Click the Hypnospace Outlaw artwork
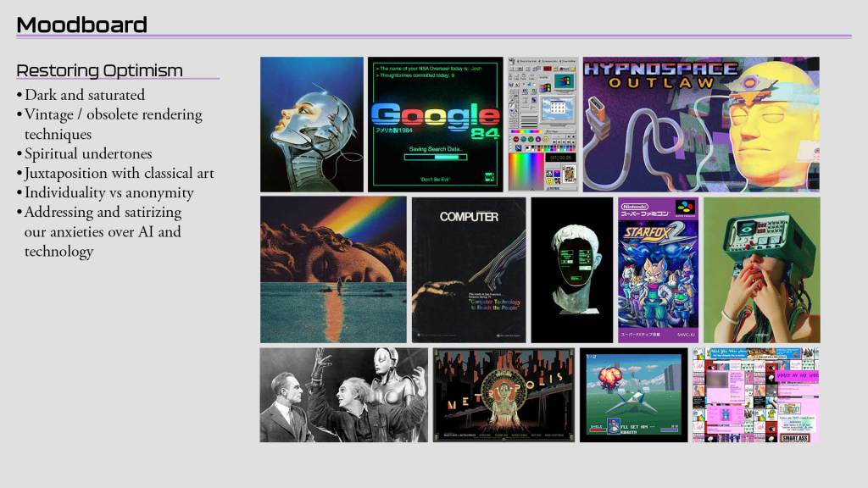The width and height of the screenshot is (868, 488). (x=700, y=125)
